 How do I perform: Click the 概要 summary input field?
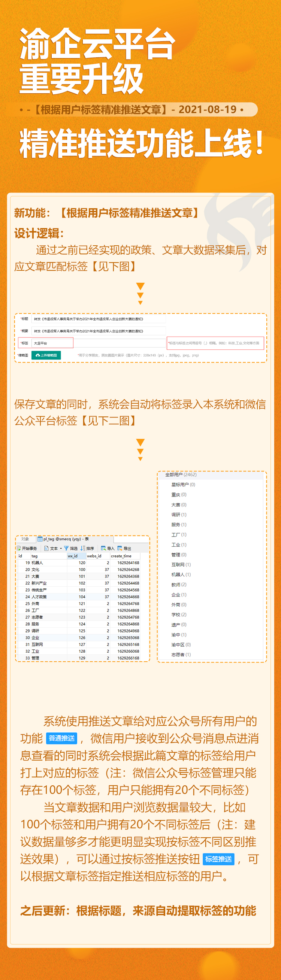click(x=99, y=331)
